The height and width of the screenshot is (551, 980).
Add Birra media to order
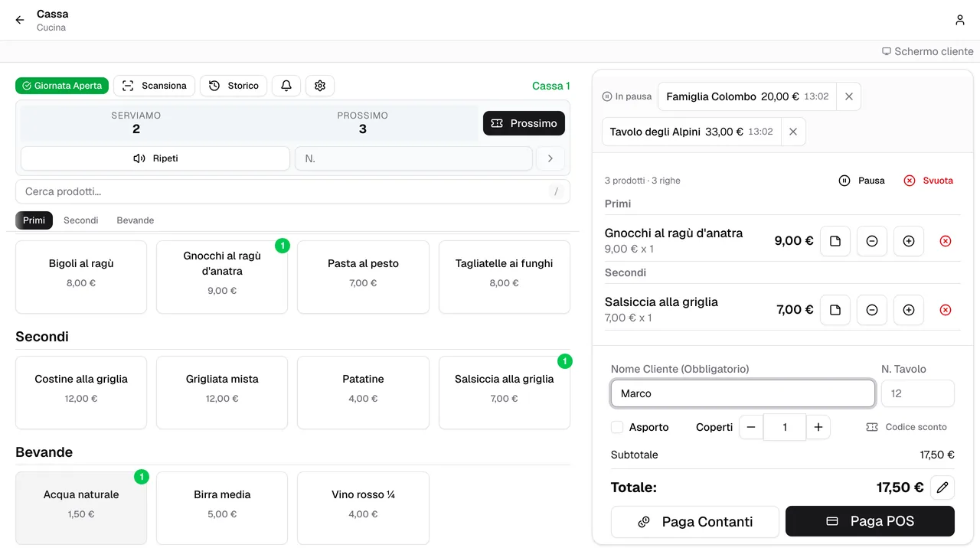222,508
